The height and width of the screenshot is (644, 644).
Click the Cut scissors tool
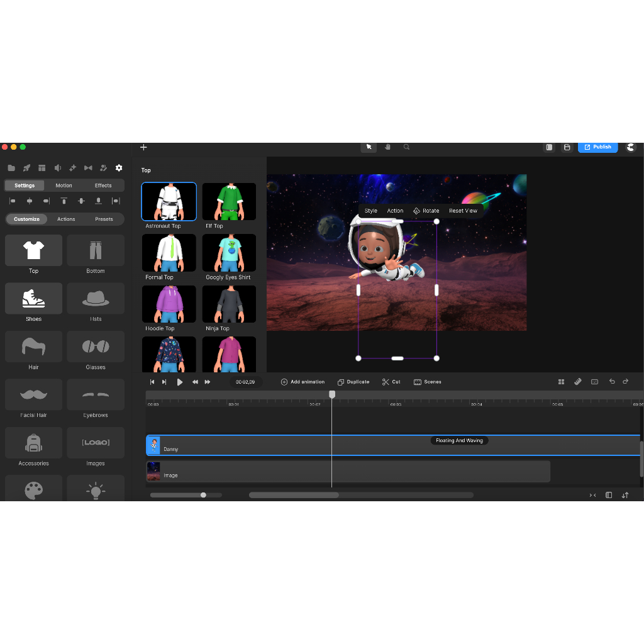(391, 382)
